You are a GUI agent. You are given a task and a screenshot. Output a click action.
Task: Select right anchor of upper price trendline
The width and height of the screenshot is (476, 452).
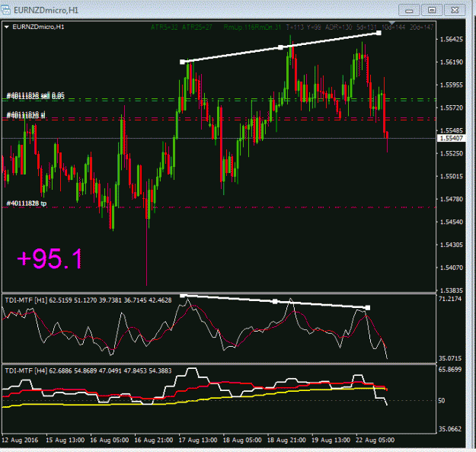[x=379, y=33]
